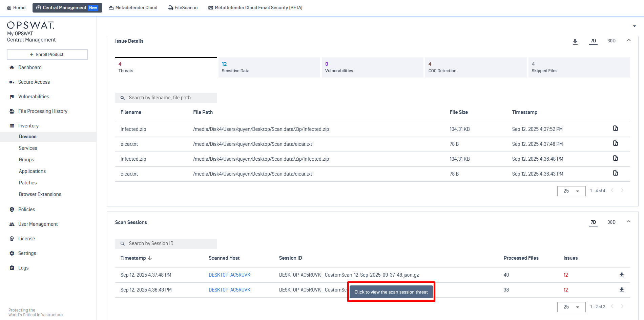
Task: Open the COO Detection tab
Action: [x=475, y=67]
